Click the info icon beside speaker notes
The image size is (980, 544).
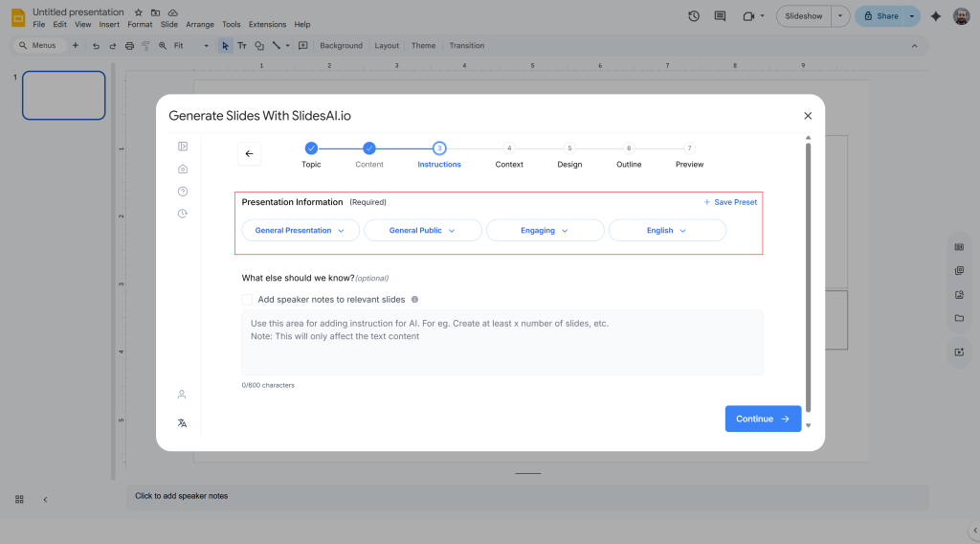click(x=414, y=300)
